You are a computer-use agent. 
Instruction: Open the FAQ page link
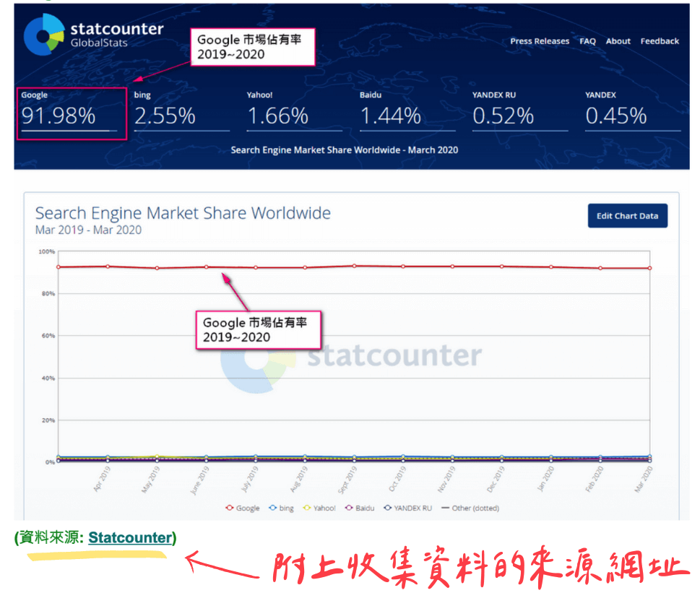pyautogui.click(x=587, y=41)
